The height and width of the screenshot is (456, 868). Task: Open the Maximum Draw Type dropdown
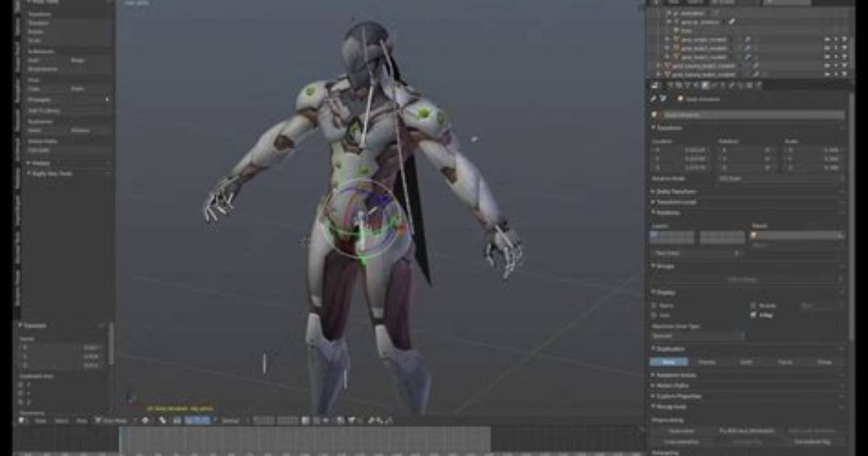pos(697,335)
